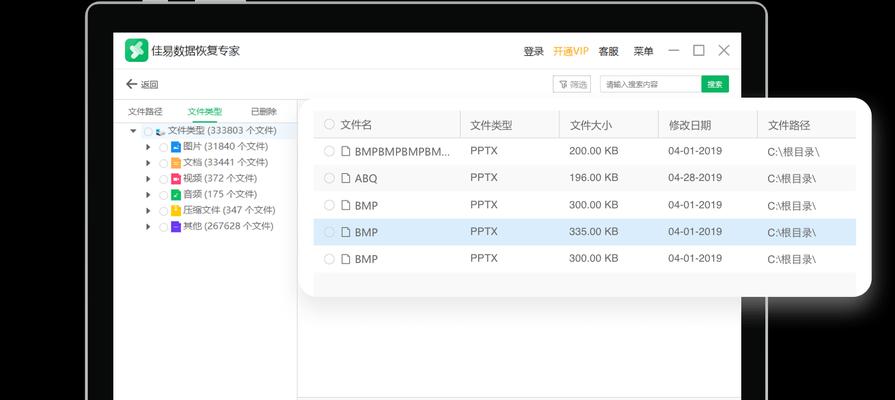Switch to the 文件路径 tab

click(x=145, y=112)
